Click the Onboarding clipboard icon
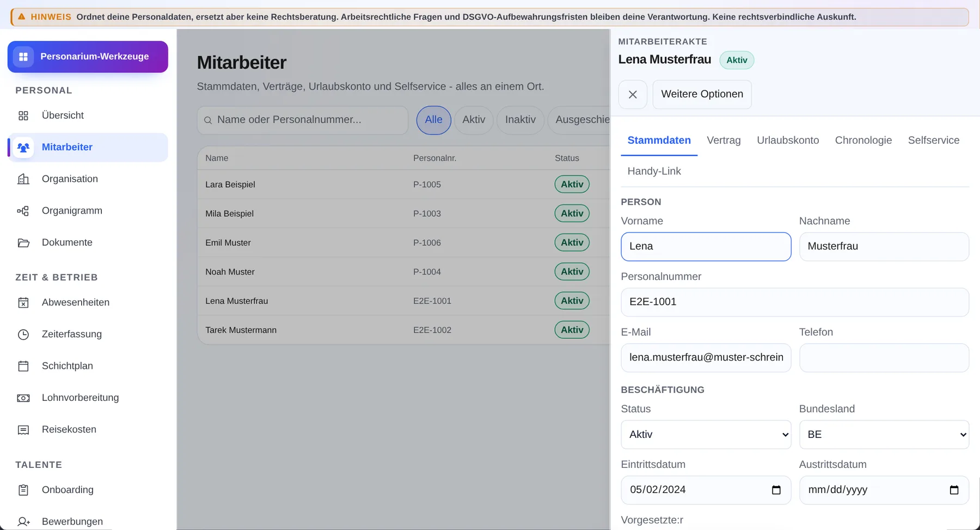 tap(23, 490)
